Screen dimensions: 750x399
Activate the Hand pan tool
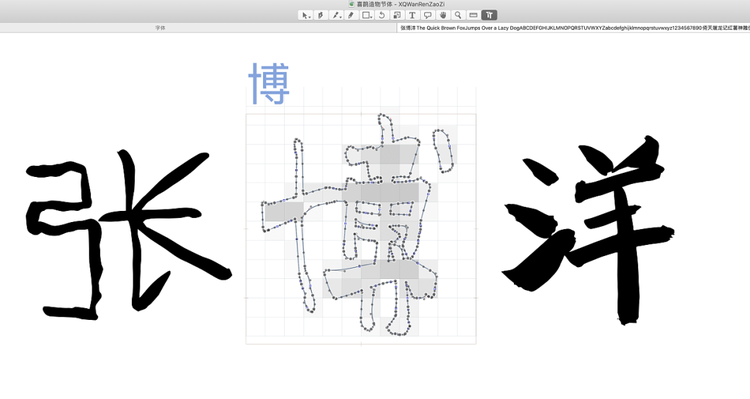pos(443,15)
